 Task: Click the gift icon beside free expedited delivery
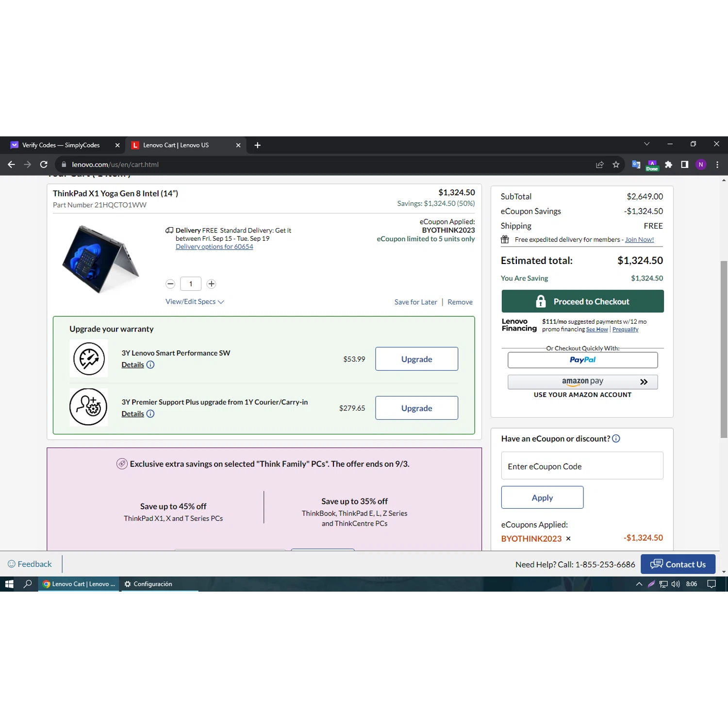[505, 239]
